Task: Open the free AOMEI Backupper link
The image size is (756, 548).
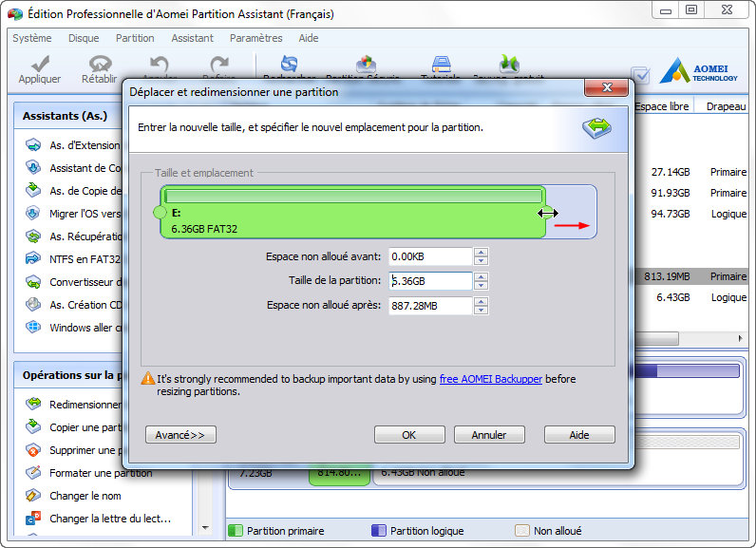Action: point(491,379)
